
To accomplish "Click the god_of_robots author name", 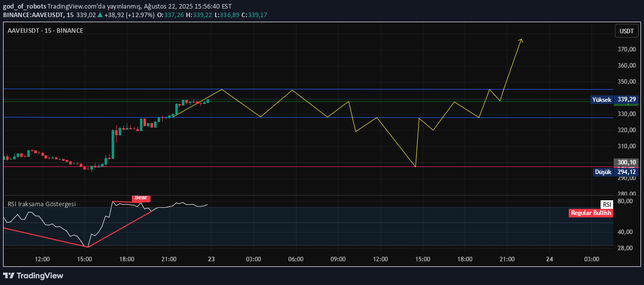I will coord(24,7).
